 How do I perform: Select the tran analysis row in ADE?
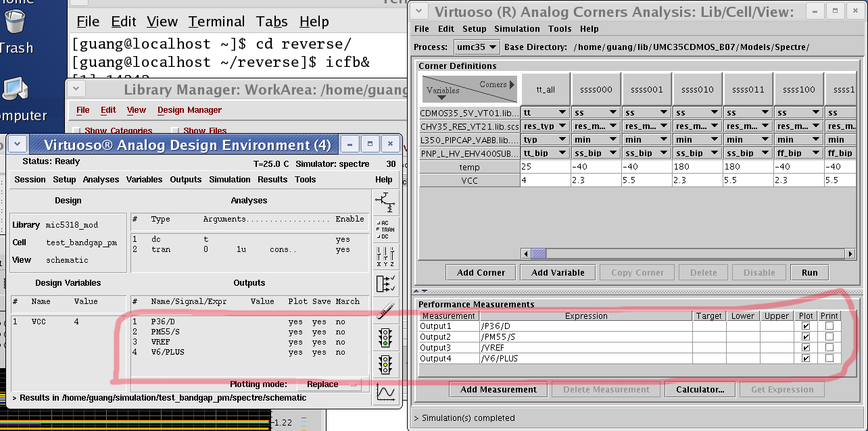[249, 250]
